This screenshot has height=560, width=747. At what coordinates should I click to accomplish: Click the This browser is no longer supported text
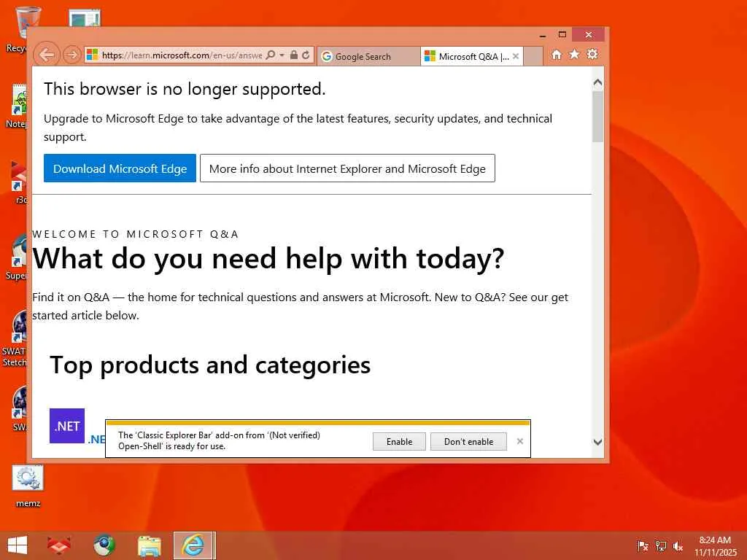pos(185,89)
